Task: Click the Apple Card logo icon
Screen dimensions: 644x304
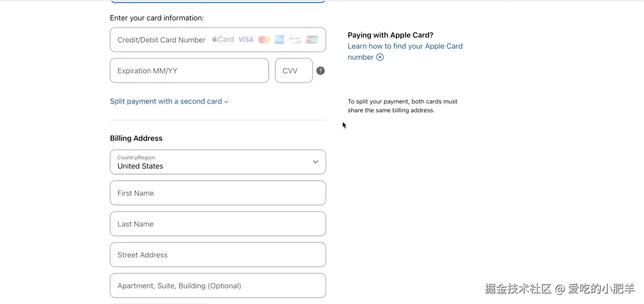Action: click(223, 39)
